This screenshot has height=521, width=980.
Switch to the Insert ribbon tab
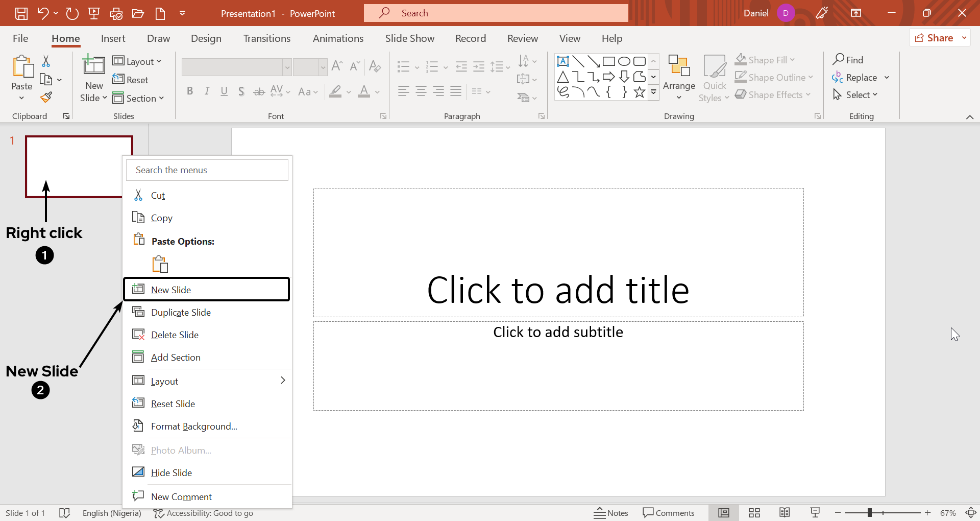pyautogui.click(x=113, y=38)
